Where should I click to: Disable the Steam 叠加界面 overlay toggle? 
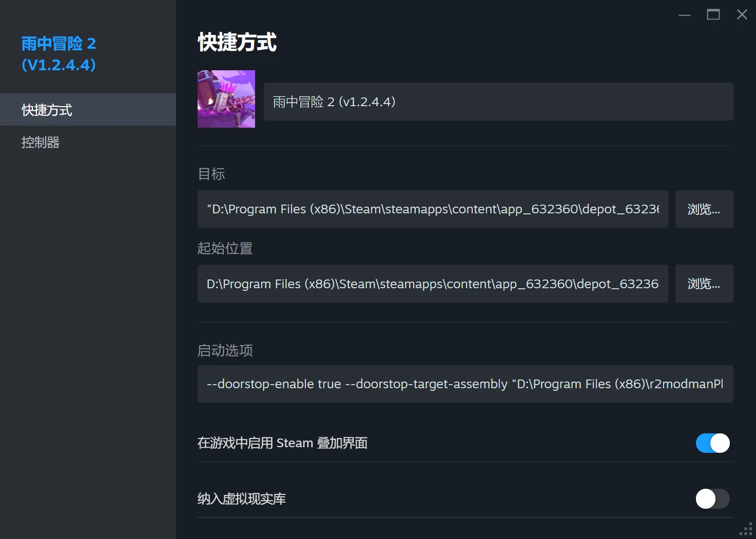(713, 443)
